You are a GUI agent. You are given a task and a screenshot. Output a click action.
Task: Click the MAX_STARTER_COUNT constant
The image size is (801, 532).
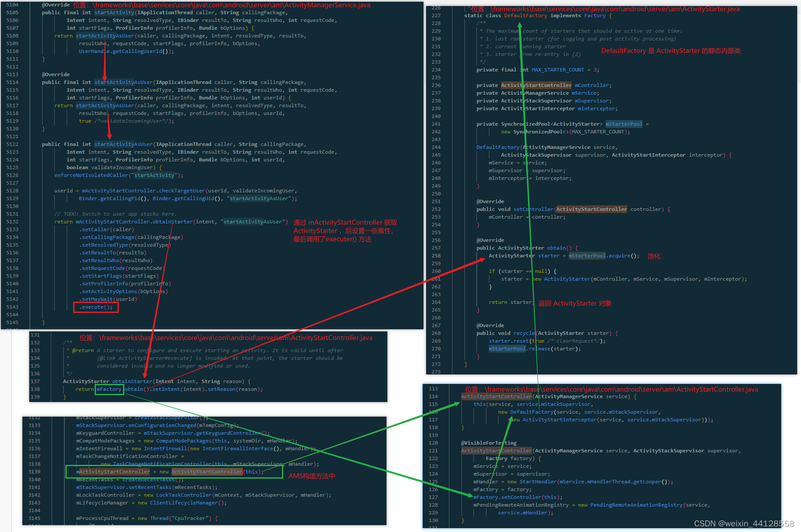tap(557, 69)
